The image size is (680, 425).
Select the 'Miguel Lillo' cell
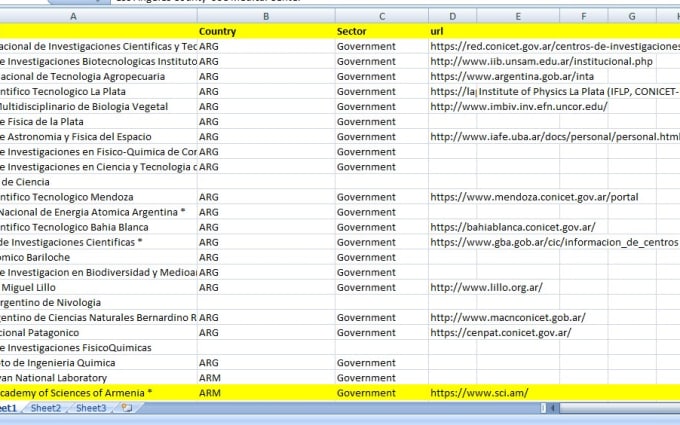(x=98, y=287)
